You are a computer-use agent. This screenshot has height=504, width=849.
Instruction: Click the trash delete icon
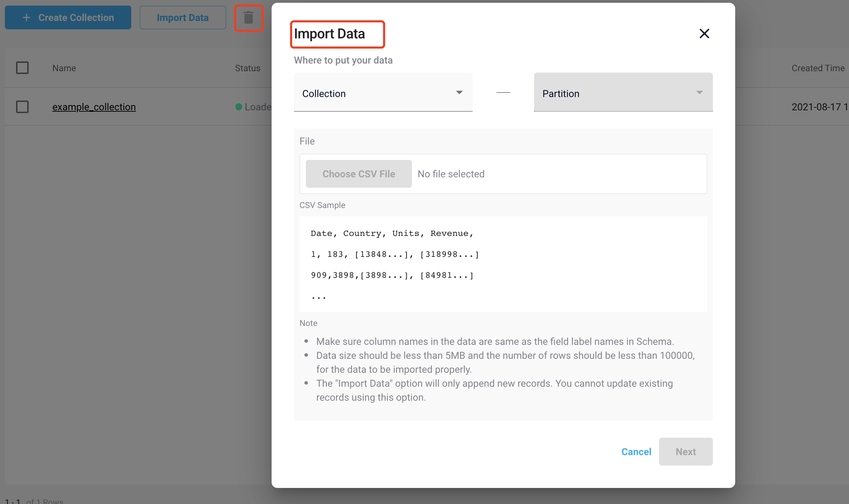pyautogui.click(x=249, y=17)
